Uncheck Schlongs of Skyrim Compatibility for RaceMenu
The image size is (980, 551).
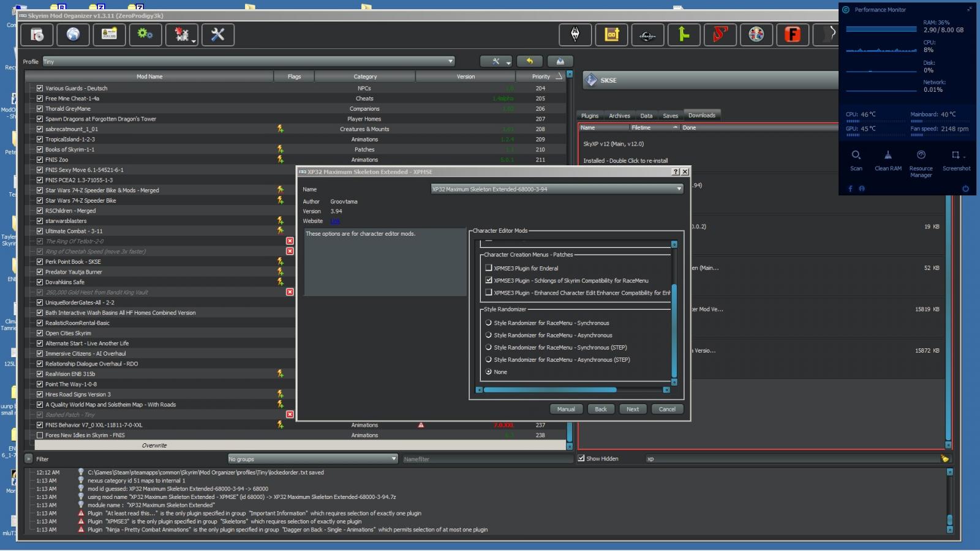489,280
